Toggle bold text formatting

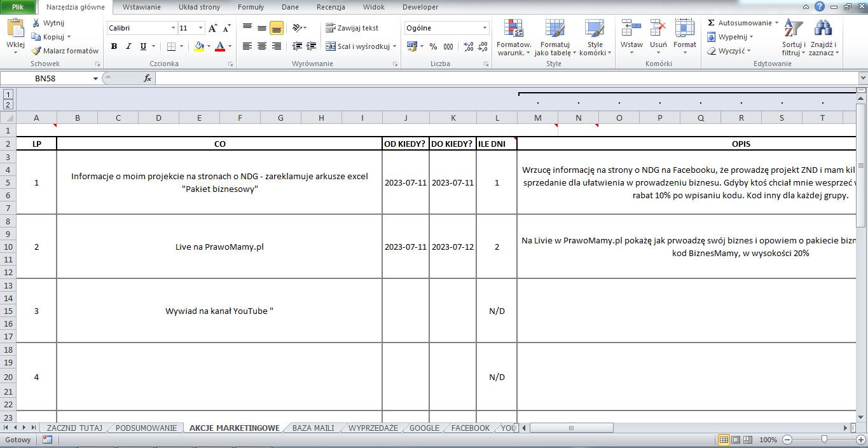(114, 46)
